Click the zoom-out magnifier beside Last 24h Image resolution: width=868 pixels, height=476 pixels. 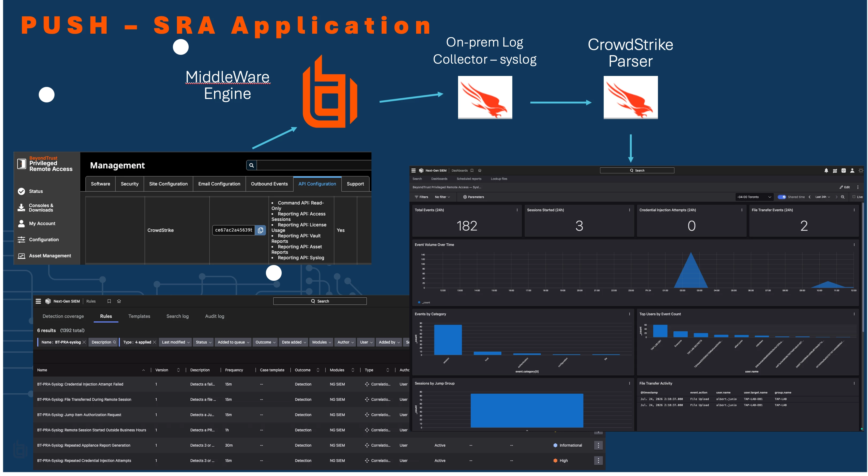click(x=843, y=197)
